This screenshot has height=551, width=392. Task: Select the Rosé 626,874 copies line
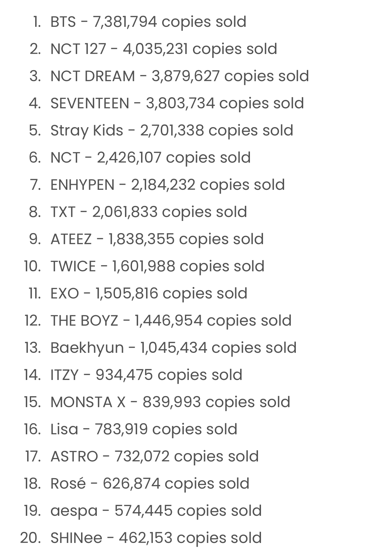click(150, 484)
